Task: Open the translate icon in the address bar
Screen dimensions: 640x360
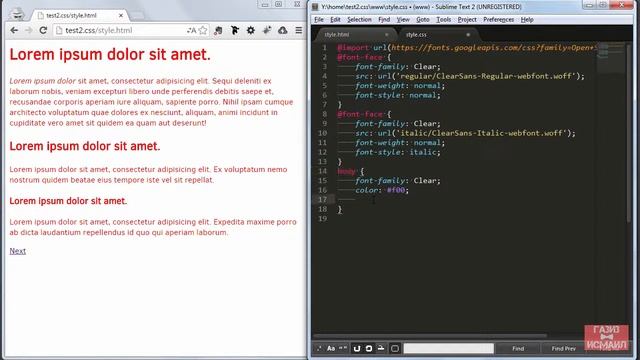Action: (191, 30)
